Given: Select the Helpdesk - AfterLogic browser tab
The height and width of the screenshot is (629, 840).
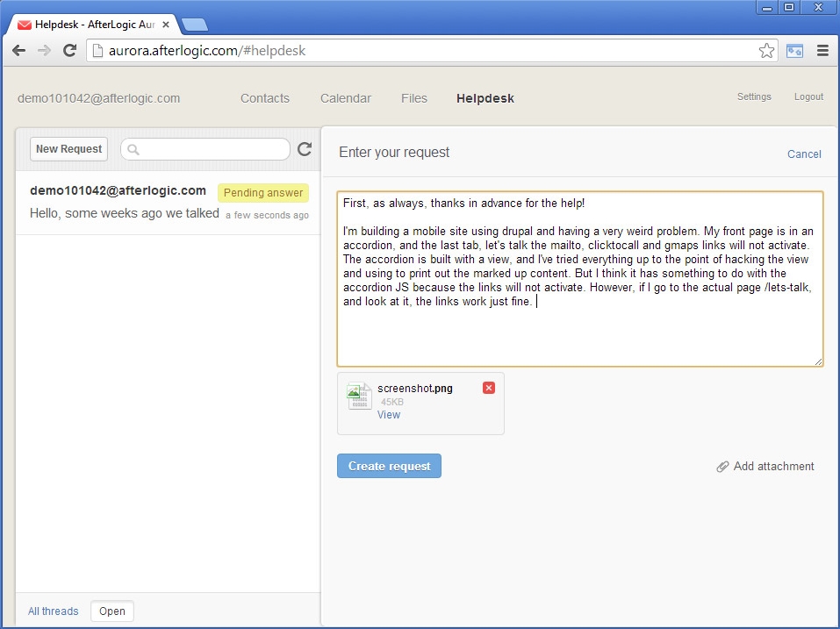Looking at the screenshot, I should [94, 25].
